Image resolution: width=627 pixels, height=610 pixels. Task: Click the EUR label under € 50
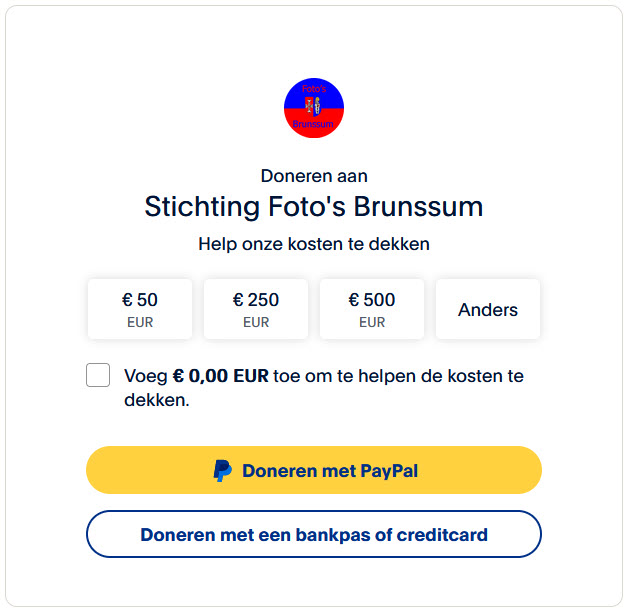point(140,322)
